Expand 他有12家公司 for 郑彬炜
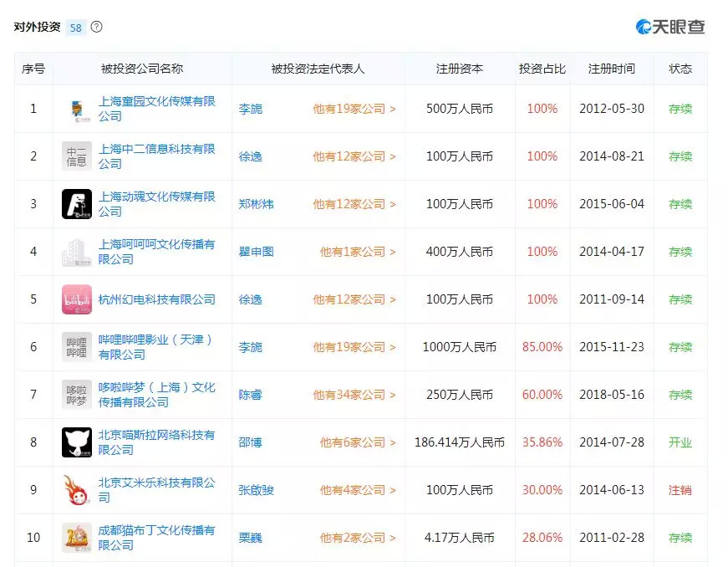 [354, 204]
